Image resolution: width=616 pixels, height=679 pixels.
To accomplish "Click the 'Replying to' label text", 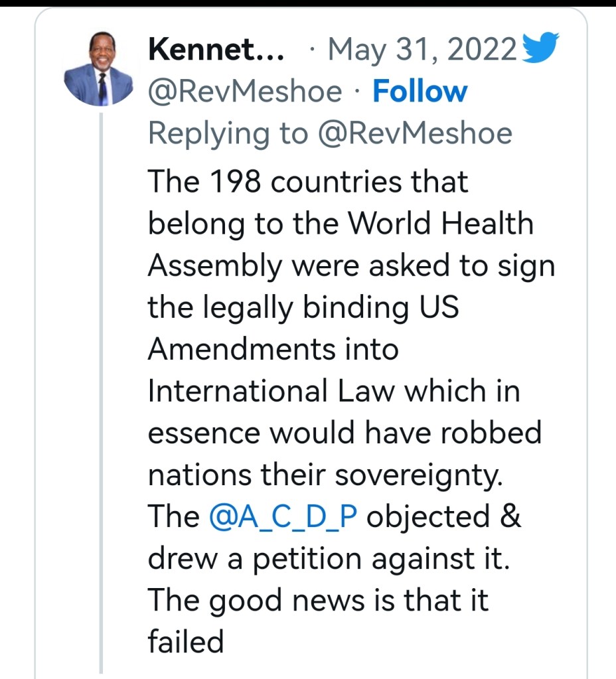I will [228, 133].
